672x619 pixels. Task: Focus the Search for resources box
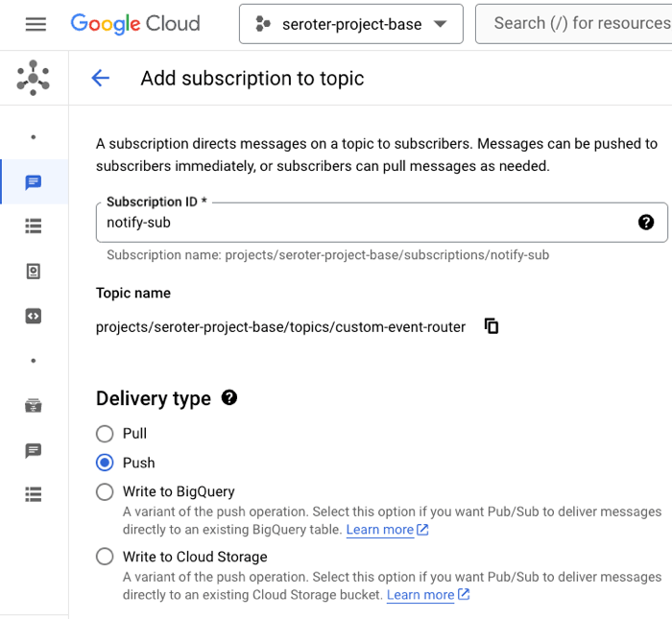tap(576, 24)
